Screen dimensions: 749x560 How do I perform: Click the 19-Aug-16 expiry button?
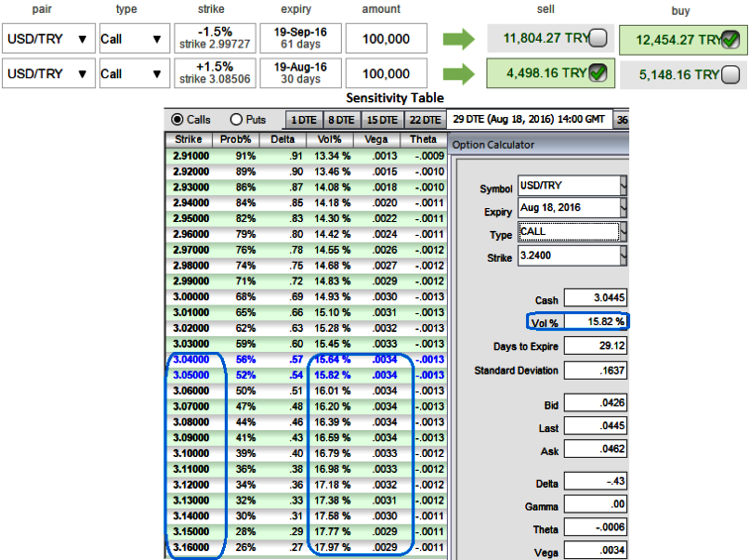pos(300,73)
